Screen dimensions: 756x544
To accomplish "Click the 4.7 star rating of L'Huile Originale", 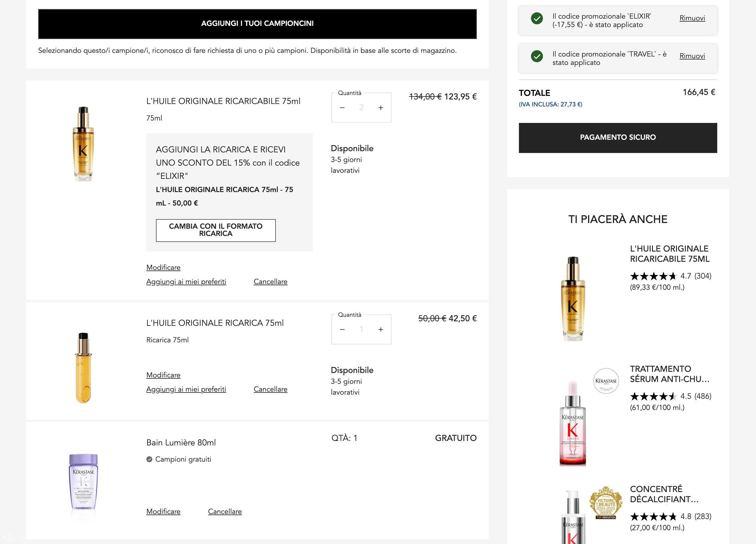I will 653,276.
